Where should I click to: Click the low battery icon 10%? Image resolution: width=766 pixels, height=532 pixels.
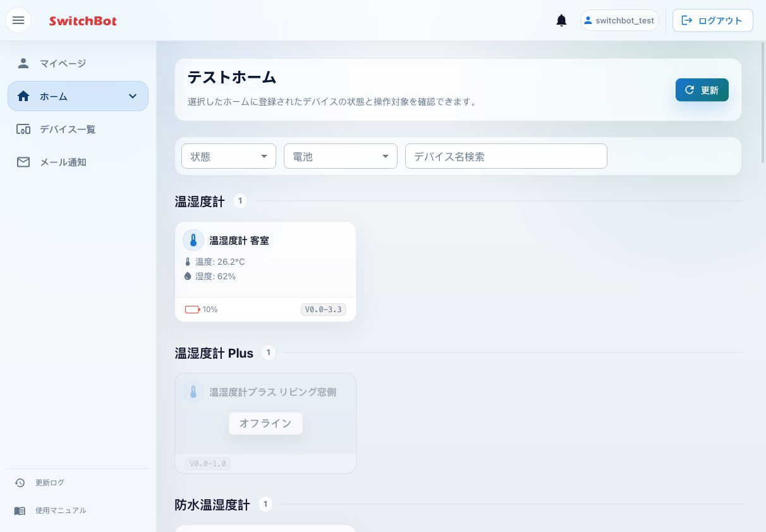click(193, 310)
